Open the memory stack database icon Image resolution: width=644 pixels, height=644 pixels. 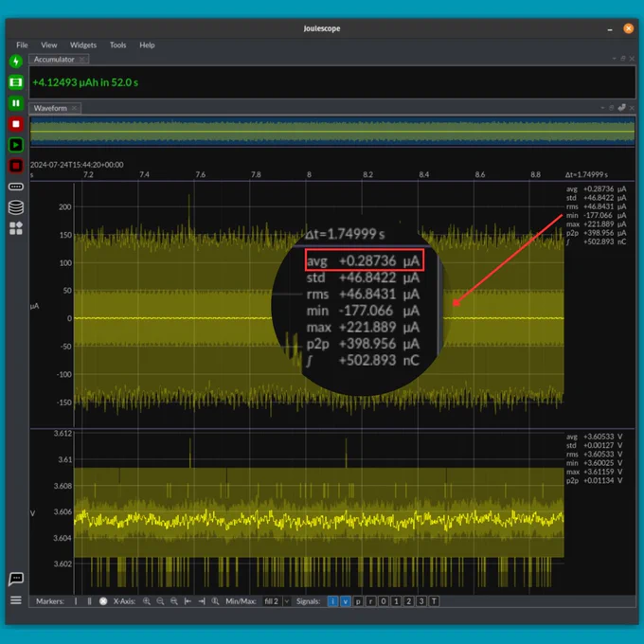pyautogui.click(x=15, y=207)
